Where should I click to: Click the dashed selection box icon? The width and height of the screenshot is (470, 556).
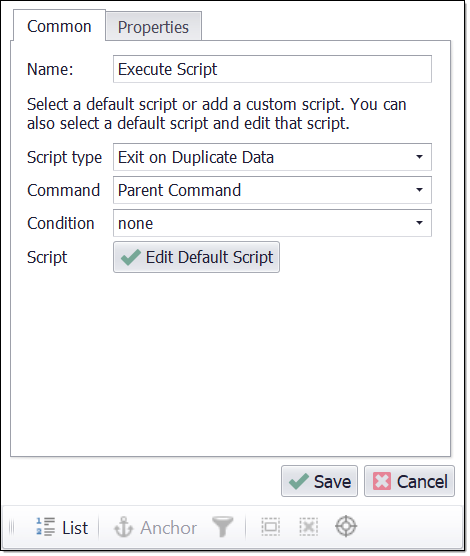click(271, 527)
